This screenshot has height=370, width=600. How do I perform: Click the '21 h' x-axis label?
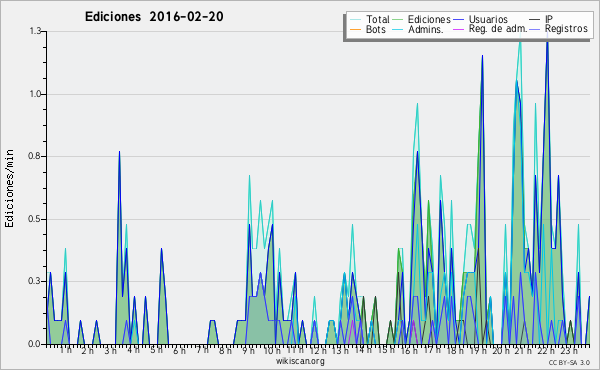pos(523,351)
